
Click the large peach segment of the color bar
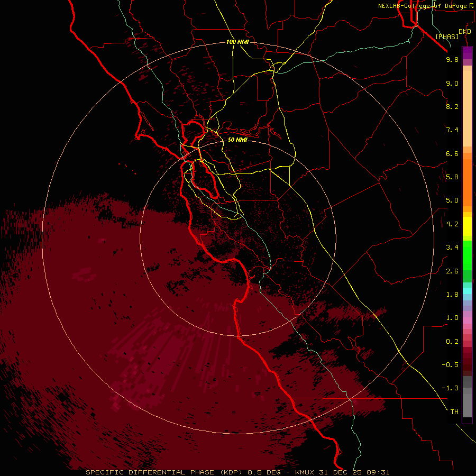[467, 108]
